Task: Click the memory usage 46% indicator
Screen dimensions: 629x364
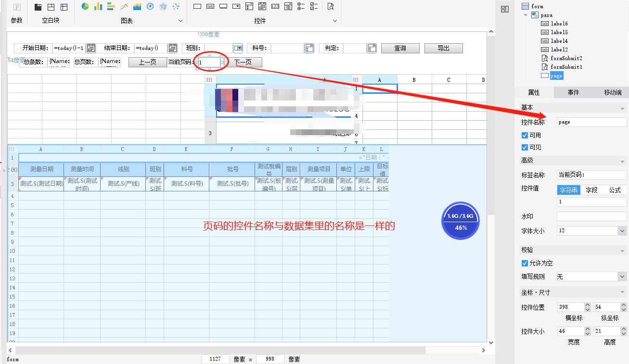Action: (x=461, y=222)
